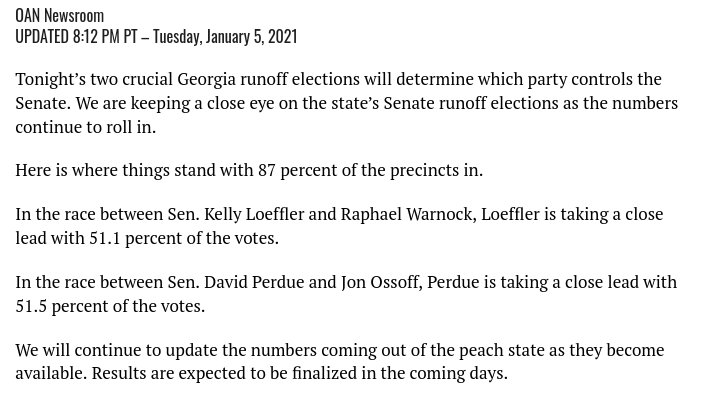Click the date Tuesday, January 5, 2021

[225, 37]
